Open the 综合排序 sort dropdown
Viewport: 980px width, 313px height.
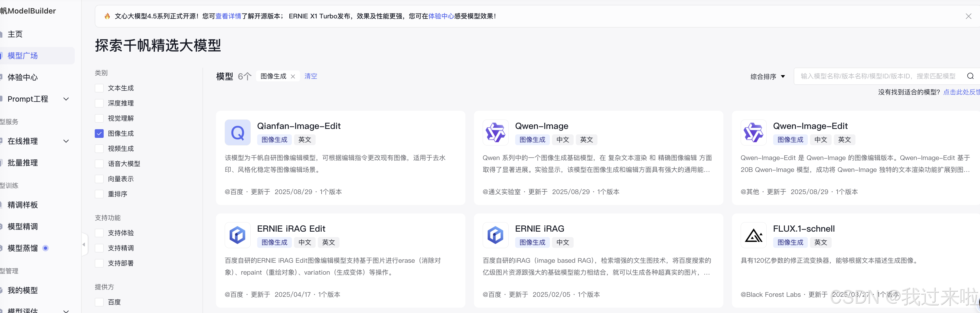[767, 76]
